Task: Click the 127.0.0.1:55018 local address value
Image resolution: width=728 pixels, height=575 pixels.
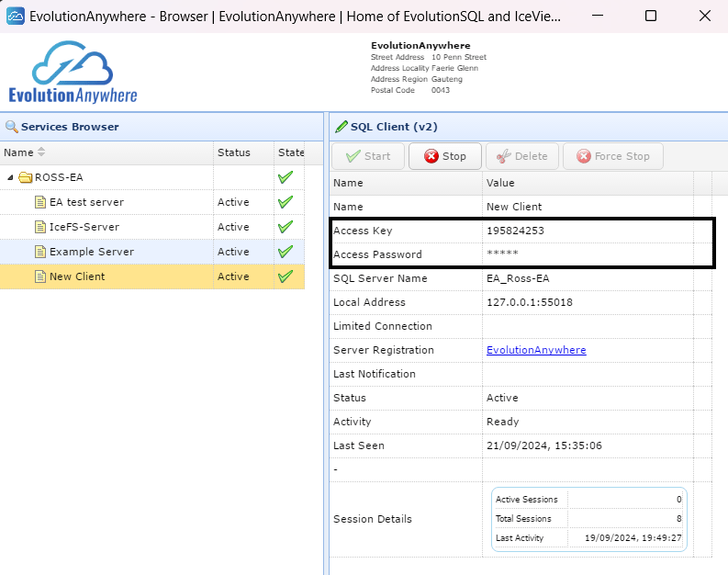Action: (x=530, y=302)
